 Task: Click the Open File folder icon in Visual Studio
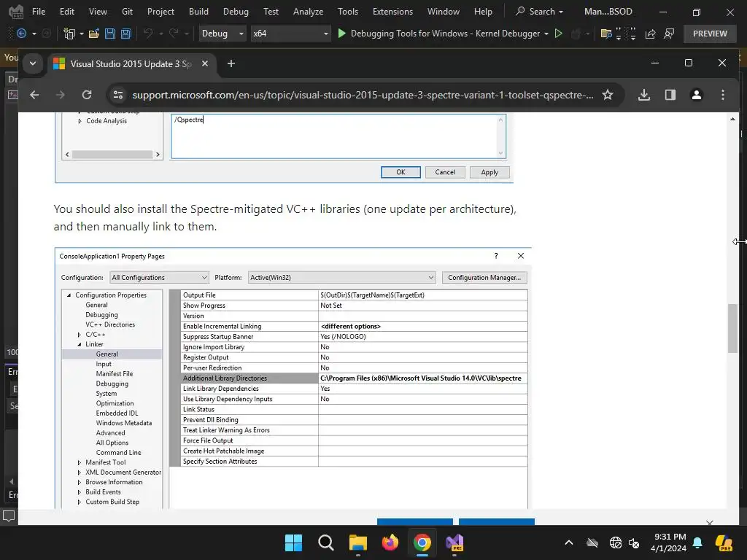pyautogui.click(x=94, y=34)
